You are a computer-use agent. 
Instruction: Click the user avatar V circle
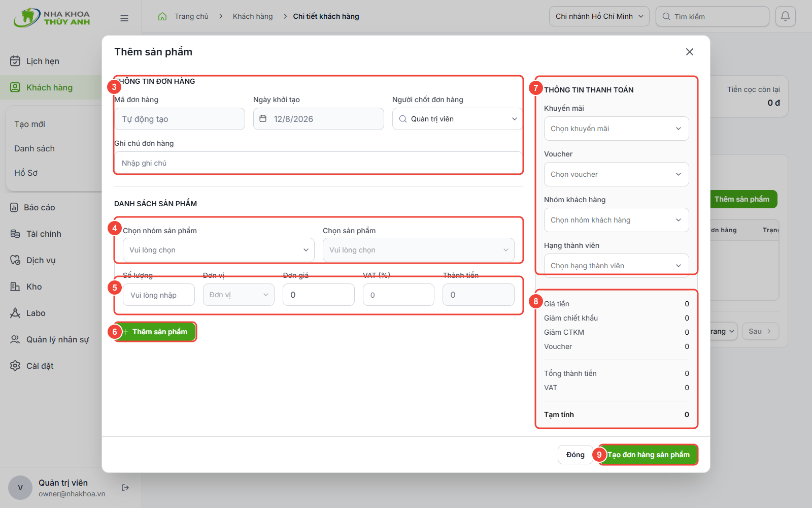coord(20,488)
